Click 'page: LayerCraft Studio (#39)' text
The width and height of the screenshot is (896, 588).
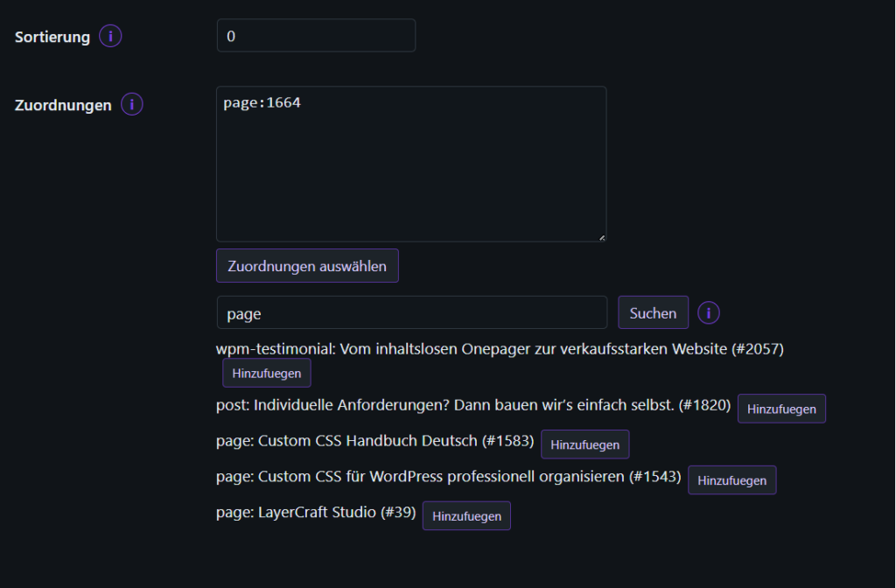[316, 512]
